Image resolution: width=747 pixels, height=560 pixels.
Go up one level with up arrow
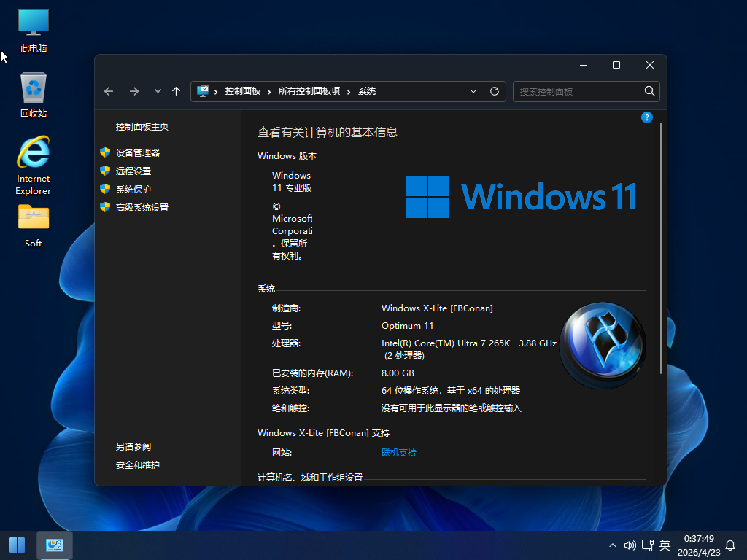(x=177, y=91)
